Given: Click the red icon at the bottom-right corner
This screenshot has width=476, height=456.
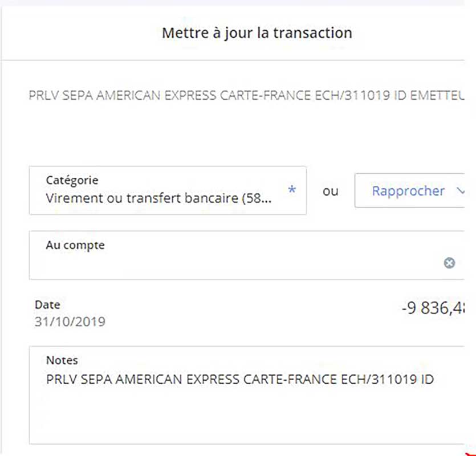Looking at the screenshot, I should coord(470,453).
